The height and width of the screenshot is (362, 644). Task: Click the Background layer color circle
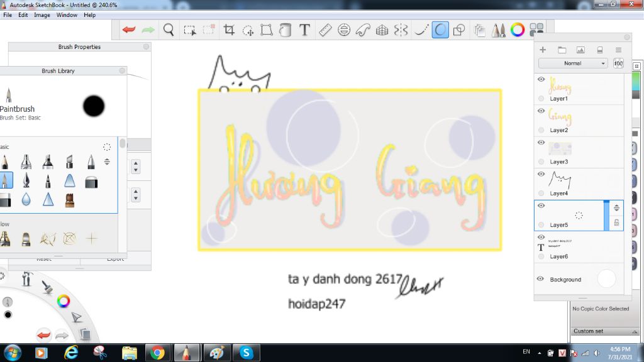pyautogui.click(x=607, y=278)
